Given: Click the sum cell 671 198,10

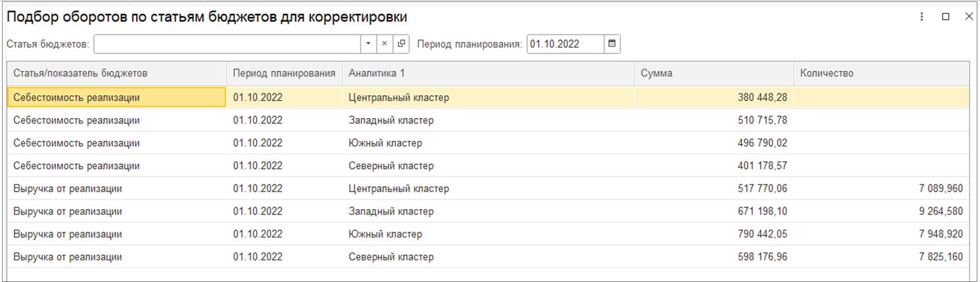Looking at the screenshot, I should coord(761,212).
